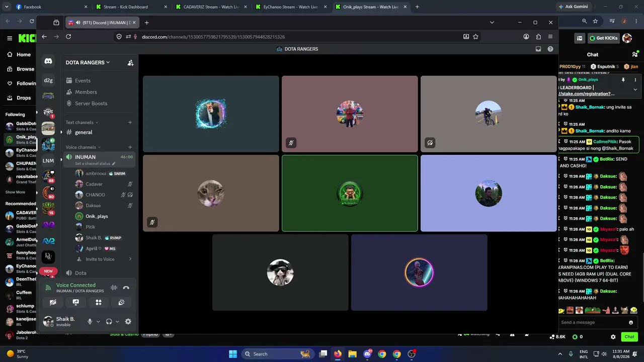Expand the pinned message chevron in Kick chat

(635, 89)
